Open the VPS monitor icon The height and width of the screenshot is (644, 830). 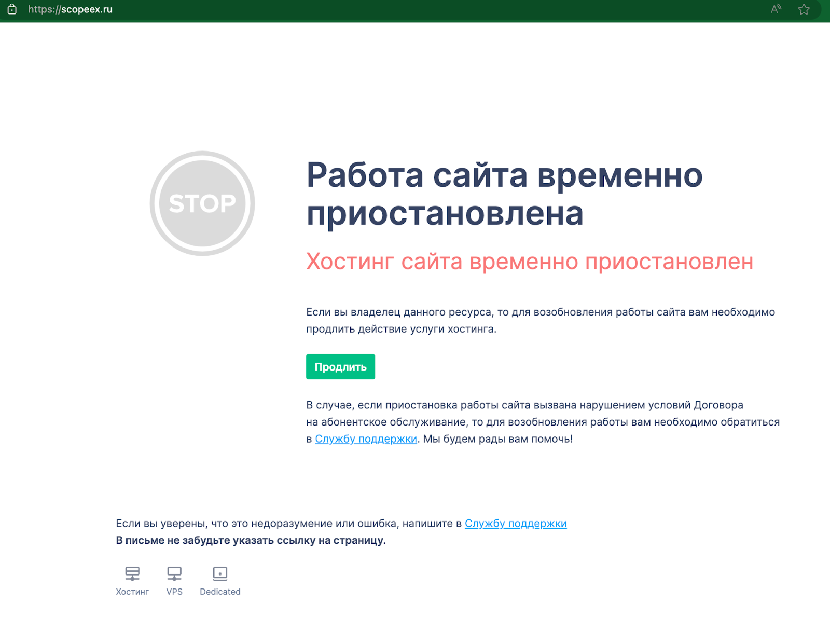click(x=174, y=573)
